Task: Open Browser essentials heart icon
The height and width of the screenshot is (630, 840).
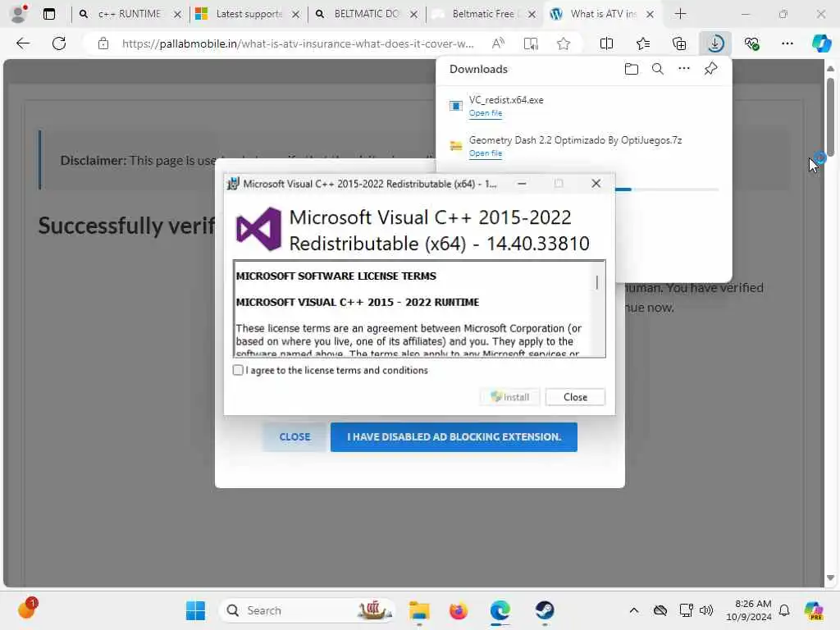Action: coord(751,43)
